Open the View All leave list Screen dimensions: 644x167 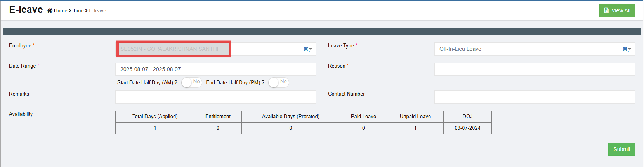point(617,10)
